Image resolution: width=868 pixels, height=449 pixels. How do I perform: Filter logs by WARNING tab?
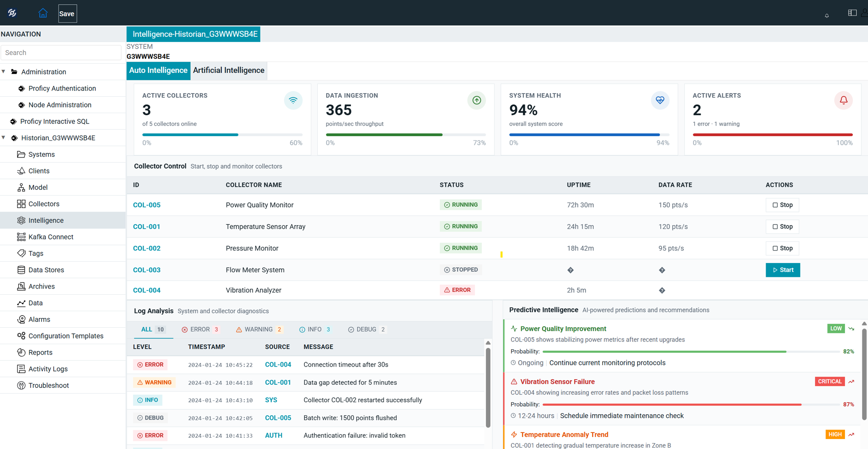point(259,329)
